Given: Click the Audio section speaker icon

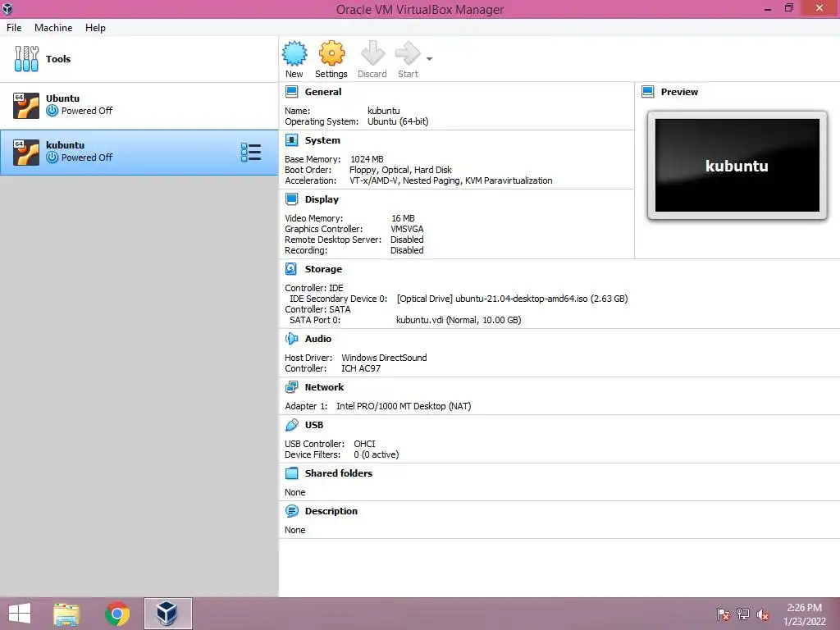Looking at the screenshot, I should pyautogui.click(x=291, y=339).
